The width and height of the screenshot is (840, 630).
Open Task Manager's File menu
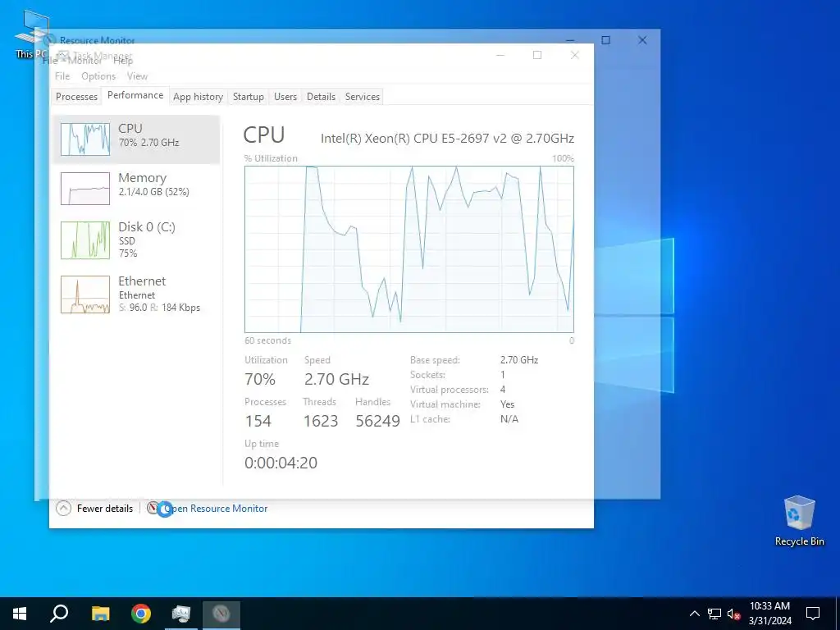(62, 76)
